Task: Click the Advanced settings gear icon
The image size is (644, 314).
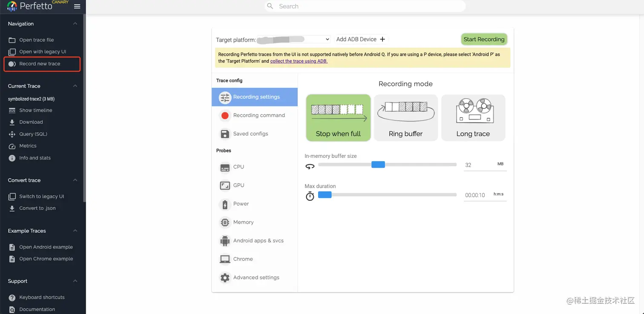Action: pyautogui.click(x=225, y=278)
